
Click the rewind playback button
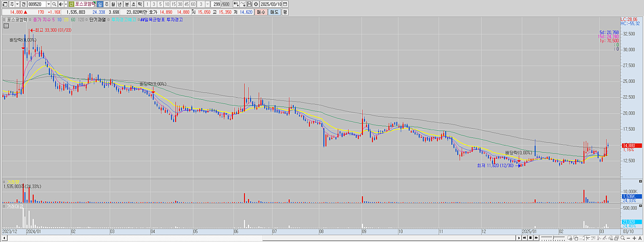pyautogui.click(x=524, y=238)
